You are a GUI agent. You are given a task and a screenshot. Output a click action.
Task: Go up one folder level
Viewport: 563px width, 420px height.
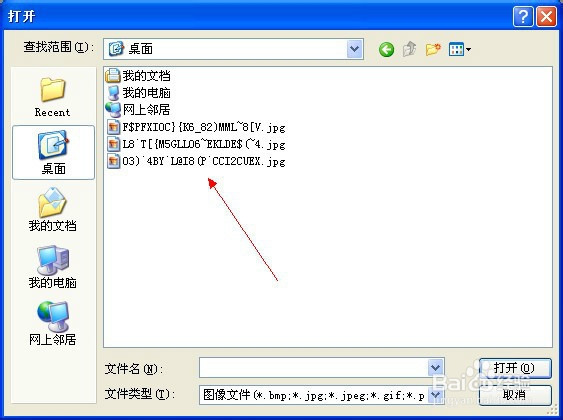pyautogui.click(x=410, y=49)
